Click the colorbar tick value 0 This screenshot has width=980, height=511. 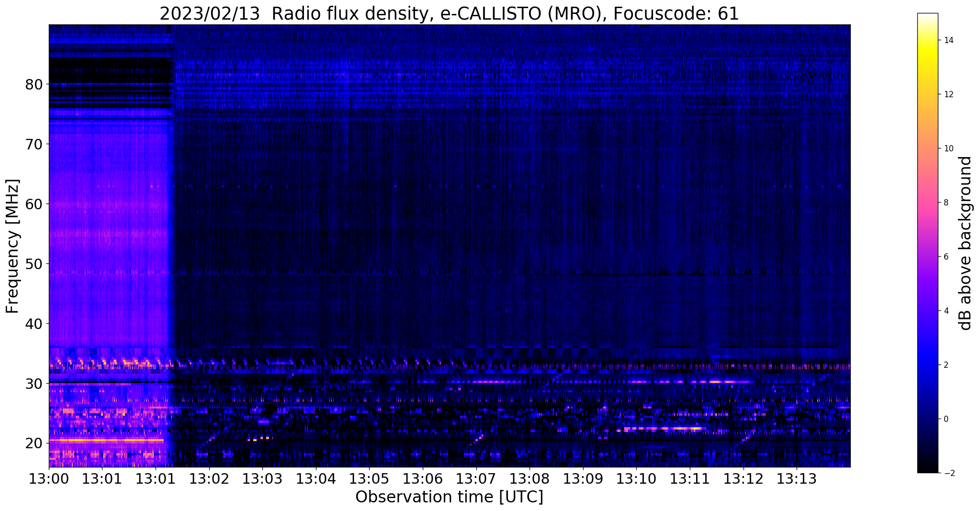[946, 419]
